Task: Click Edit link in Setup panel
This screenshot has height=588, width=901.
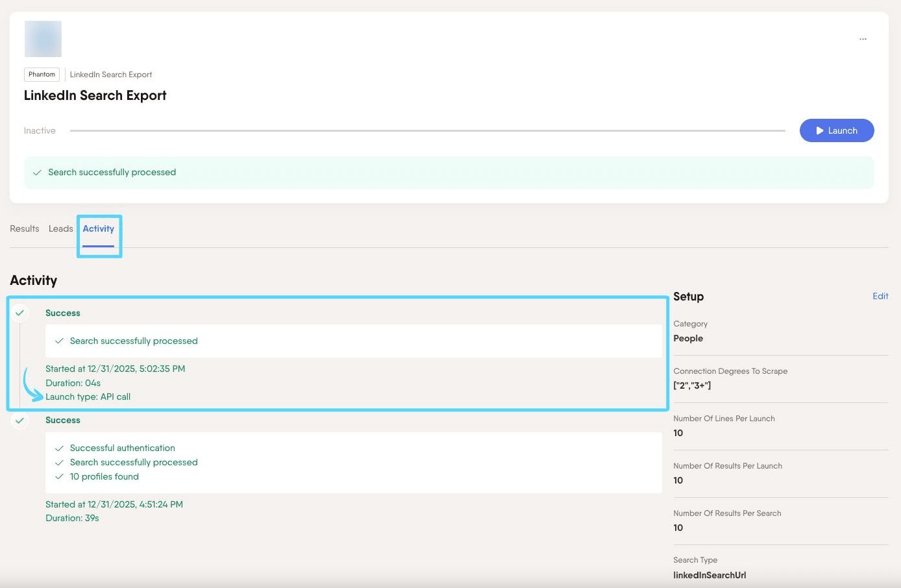Action: (x=880, y=296)
